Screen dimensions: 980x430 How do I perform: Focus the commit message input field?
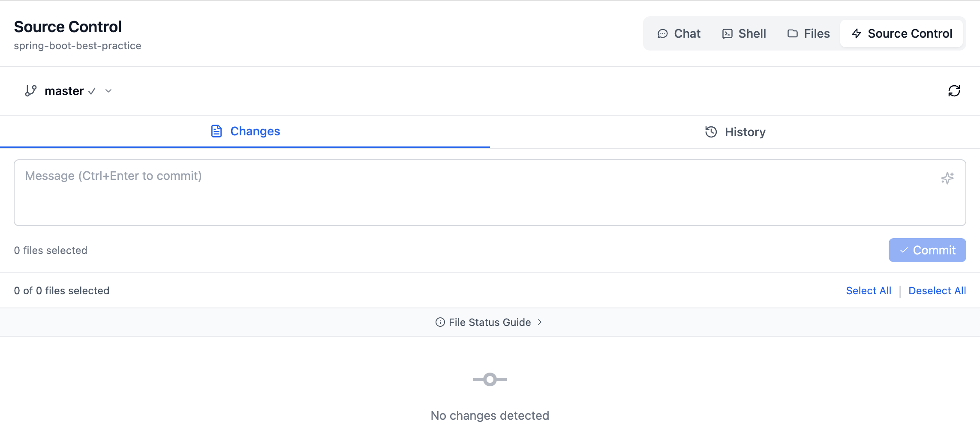click(472, 193)
